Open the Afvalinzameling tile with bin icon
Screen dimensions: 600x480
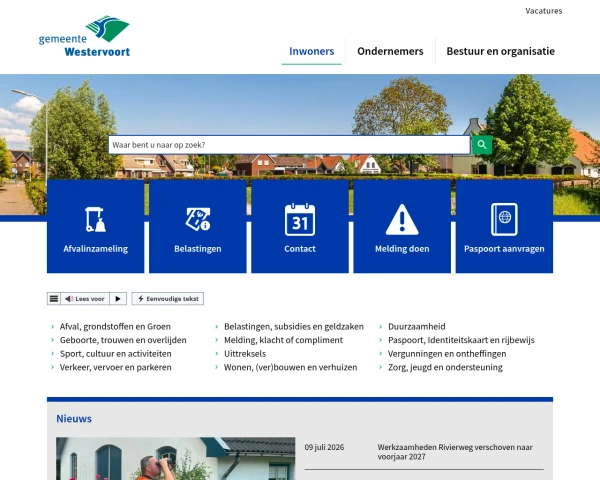pyautogui.click(x=96, y=226)
